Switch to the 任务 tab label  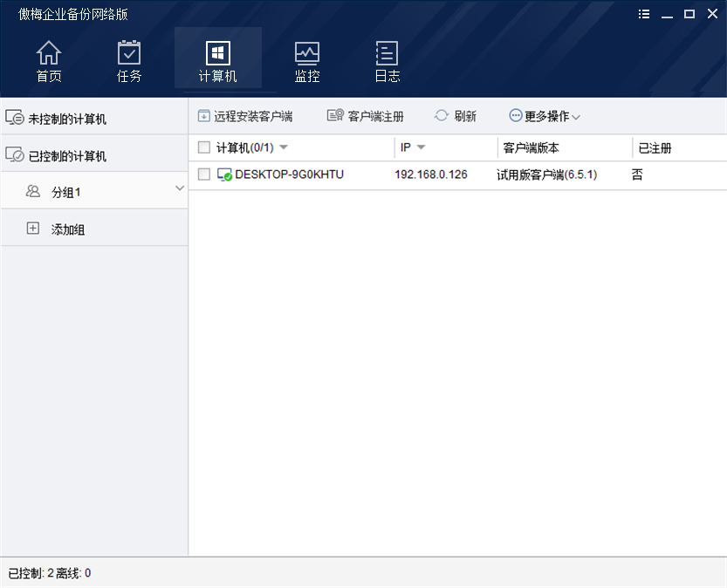pos(129,76)
